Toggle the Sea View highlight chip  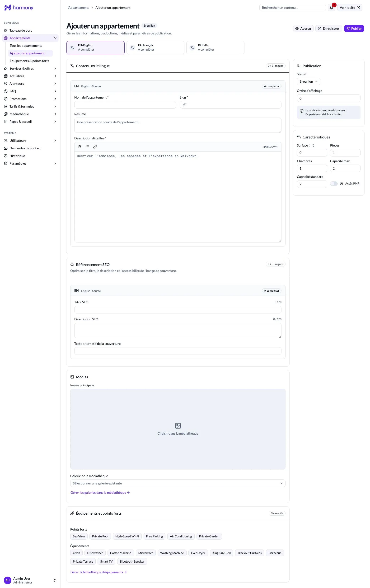79,536
